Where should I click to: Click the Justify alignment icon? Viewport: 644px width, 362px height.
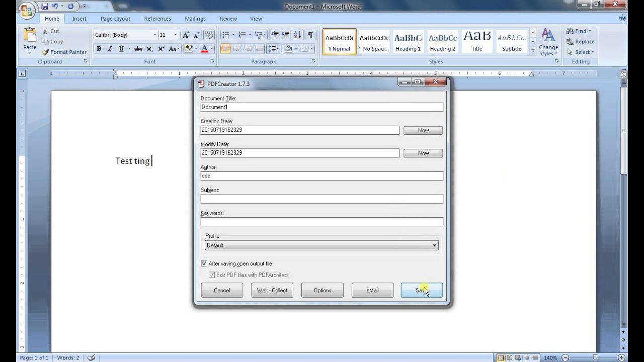[x=260, y=49]
